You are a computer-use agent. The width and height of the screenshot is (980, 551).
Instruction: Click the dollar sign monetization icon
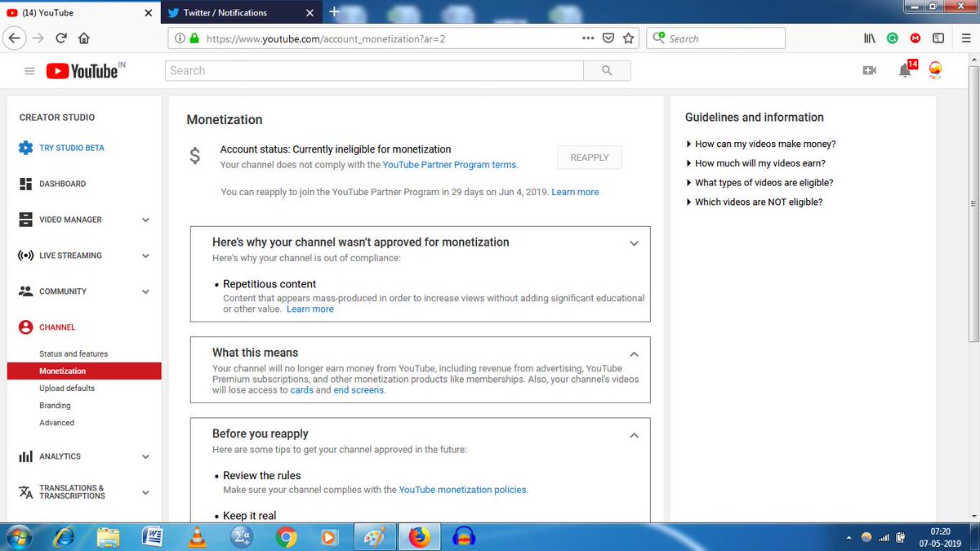(x=194, y=156)
